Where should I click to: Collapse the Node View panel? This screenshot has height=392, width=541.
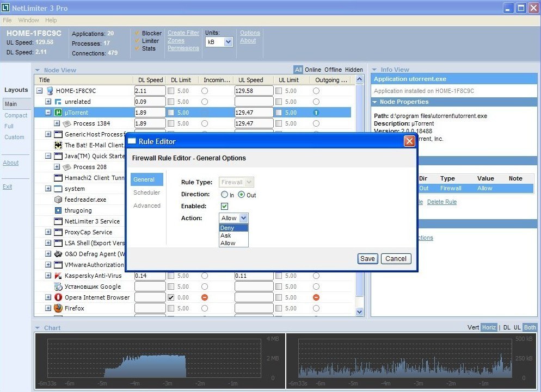pos(38,70)
